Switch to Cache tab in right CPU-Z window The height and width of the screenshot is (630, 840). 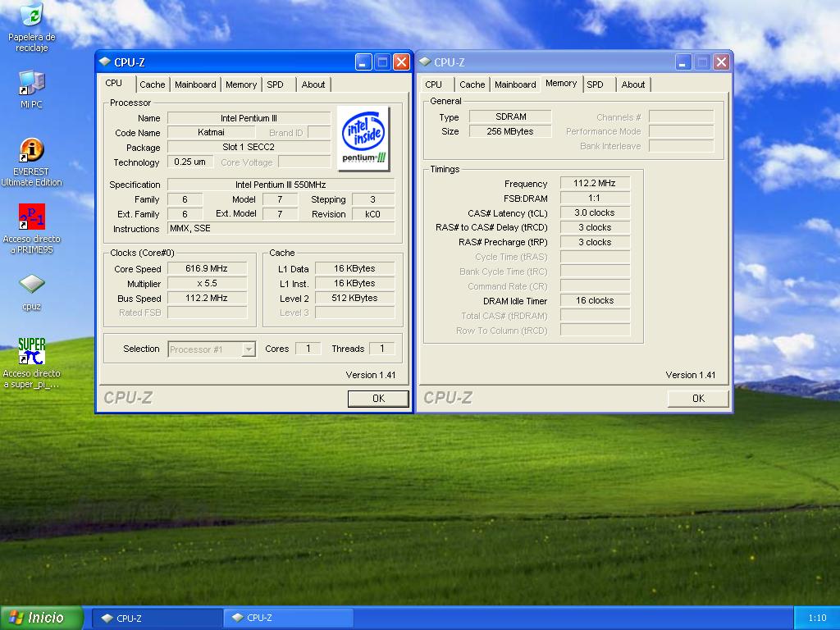pos(472,84)
